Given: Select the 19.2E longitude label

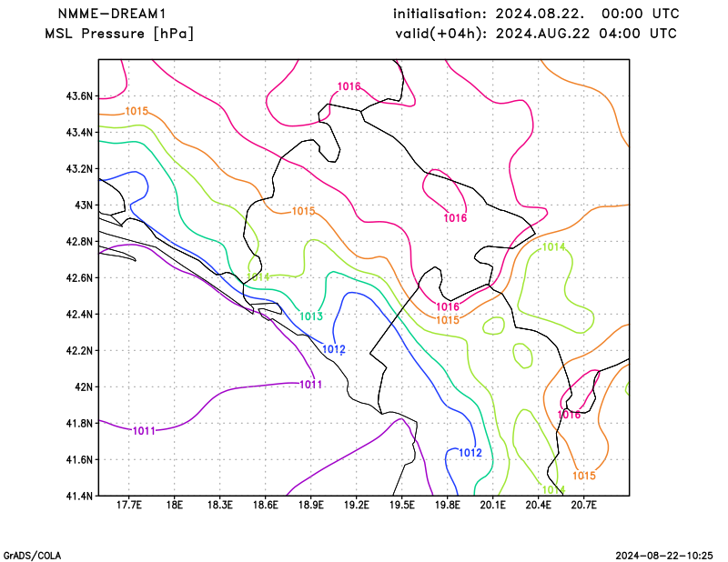Looking at the screenshot, I should tap(356, 505).
